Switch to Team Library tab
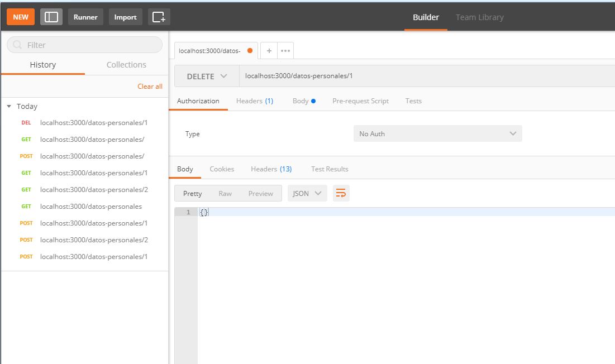Viewport: 615px width, 364px height. click(x=479, y=17)
